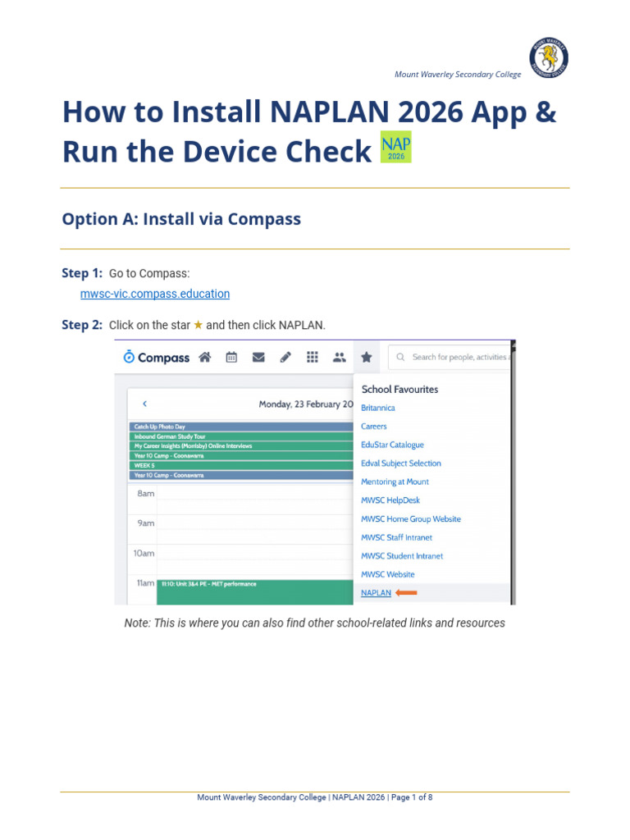
Task: Select My Career Insights Online Interviews event
Action: point(241,446)
